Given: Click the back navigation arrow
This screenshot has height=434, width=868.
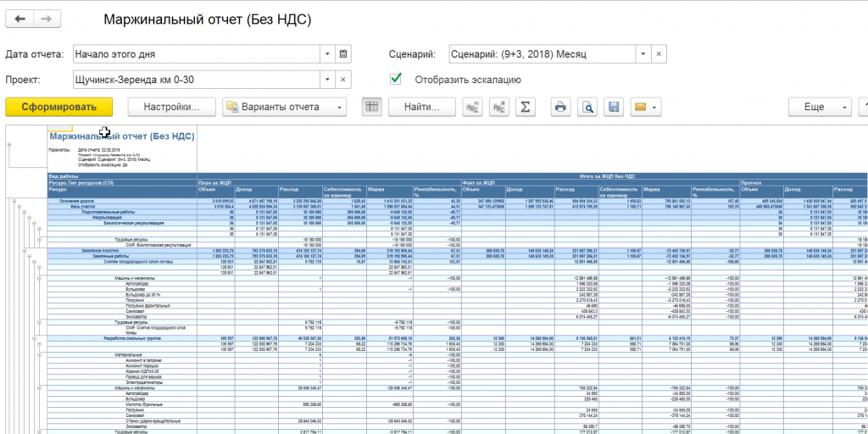Looking at the screenshot, I should tap(19, 19).
